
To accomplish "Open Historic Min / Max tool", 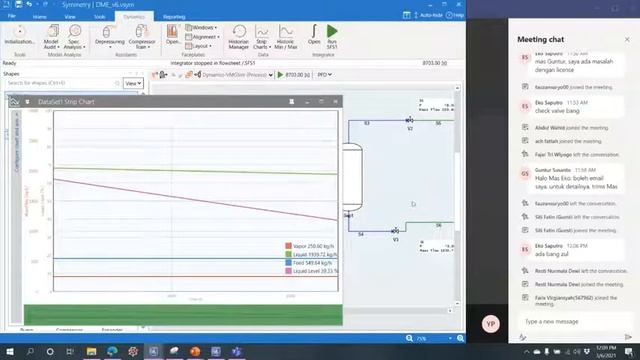I will (286, 37).
